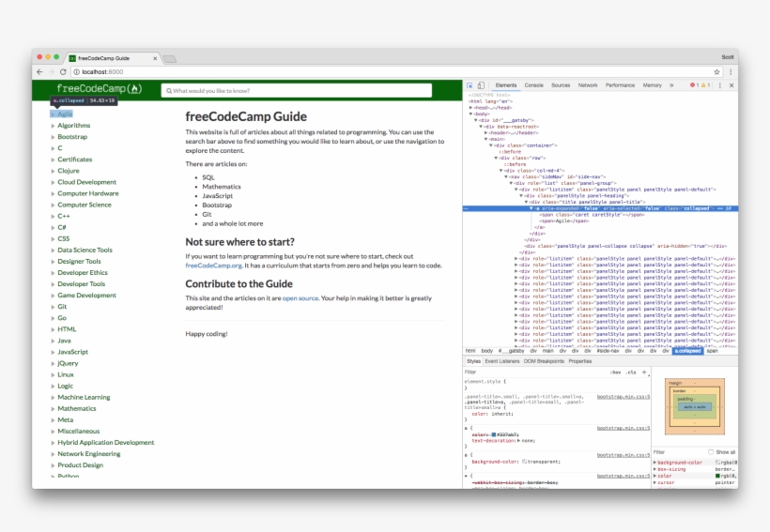Close the DevTools panel with the X
Viewport: 770px width, 532px height.
(x=731, y=85)
